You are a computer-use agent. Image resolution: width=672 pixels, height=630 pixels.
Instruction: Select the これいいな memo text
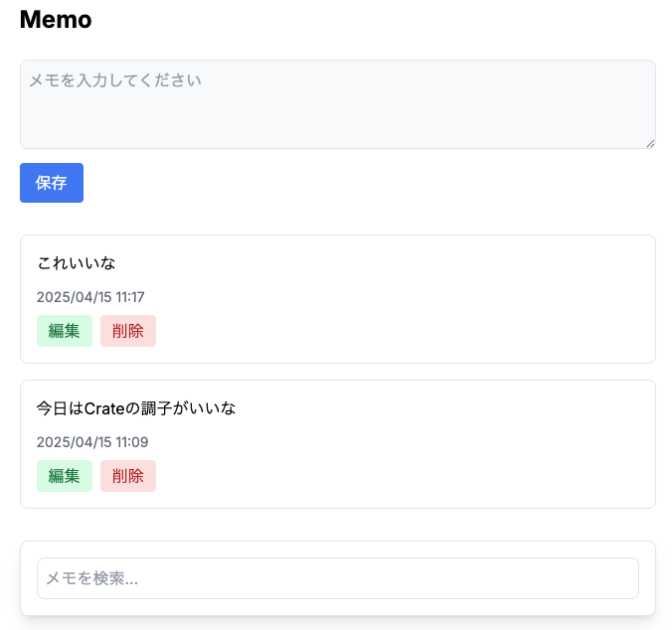click(x=77, y=263)
